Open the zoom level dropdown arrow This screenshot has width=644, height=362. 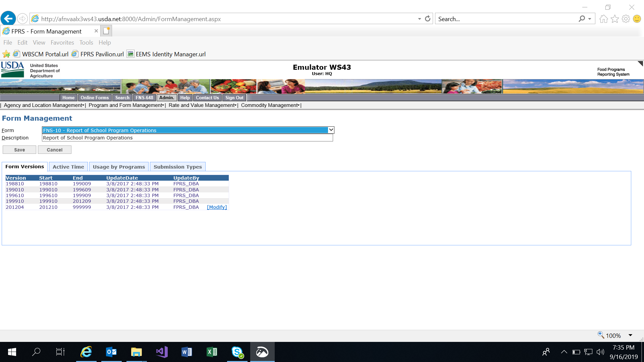[x=630, y=336]
